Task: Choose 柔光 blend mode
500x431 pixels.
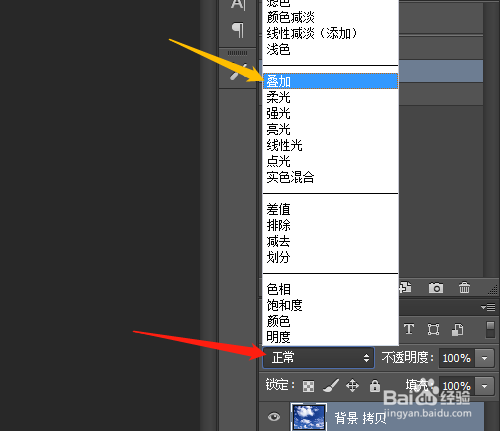Action: pyautogui.click(x=331, y=97)
